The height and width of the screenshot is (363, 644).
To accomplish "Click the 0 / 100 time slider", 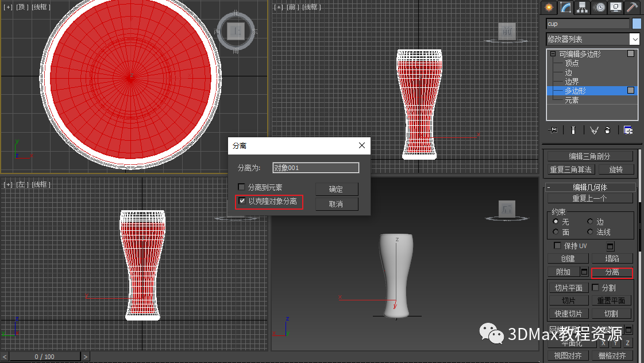I will pyautogui.click(x=45, y=357).
